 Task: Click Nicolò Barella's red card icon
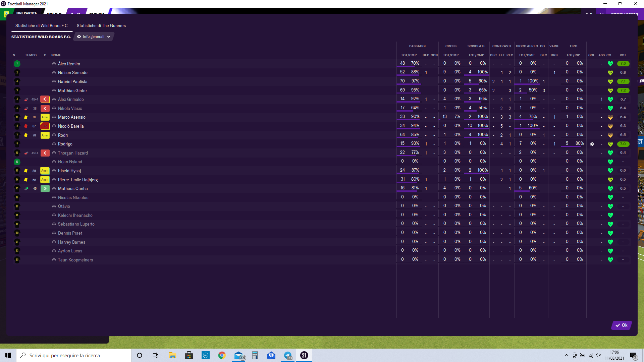pyautogui.click(x=26, y=126)
